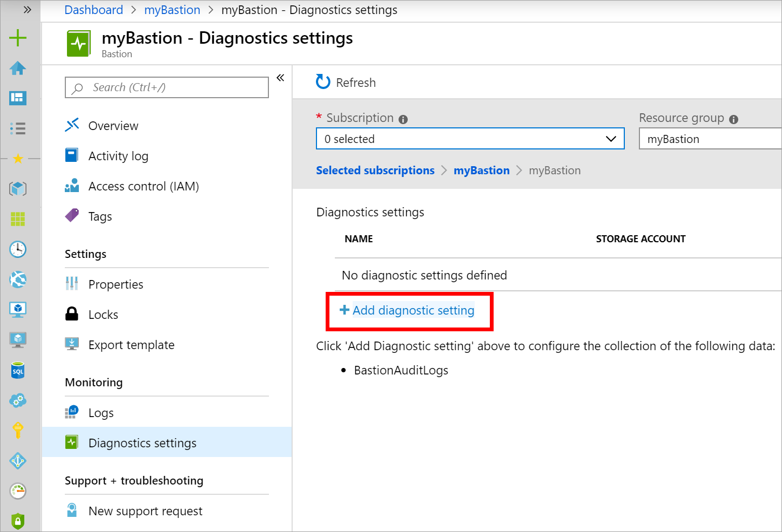Image resolution: width=782 pixels, height=532 pixels.
Task: Open the gauge Monitor icon in the sidebar
Action: click(18, 491)
